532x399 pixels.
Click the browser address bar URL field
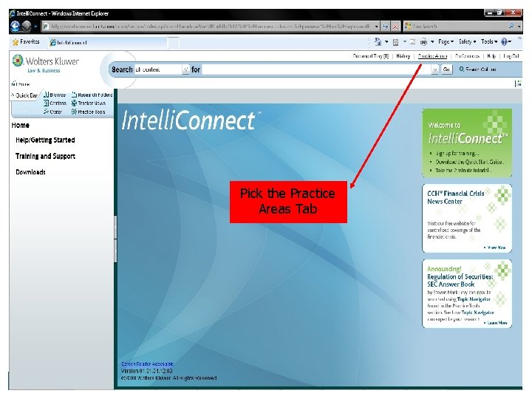208,26
